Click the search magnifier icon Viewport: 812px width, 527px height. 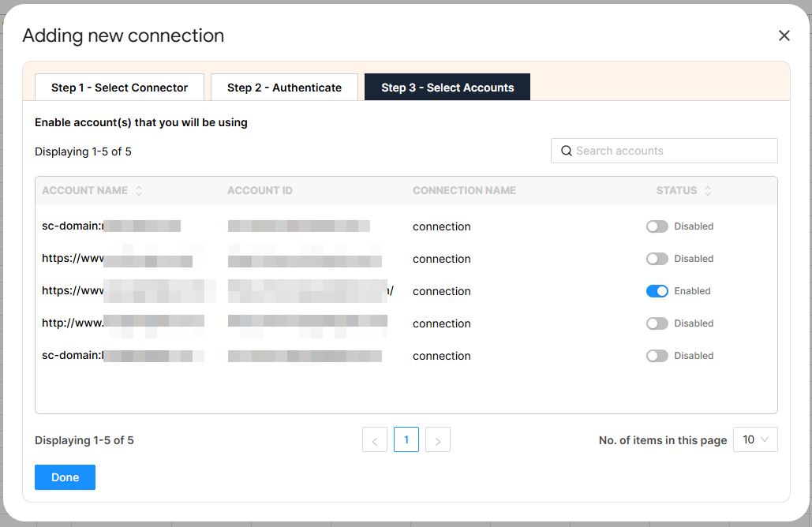coord(567,151)
